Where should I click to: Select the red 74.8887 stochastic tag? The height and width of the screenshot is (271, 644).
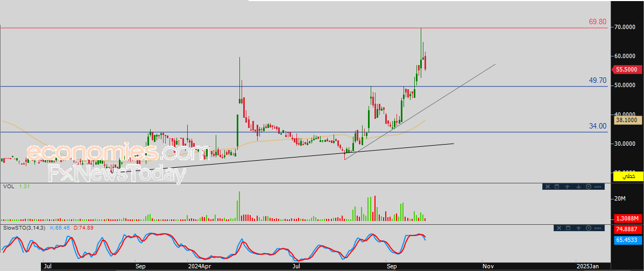(x=628, y=229)
